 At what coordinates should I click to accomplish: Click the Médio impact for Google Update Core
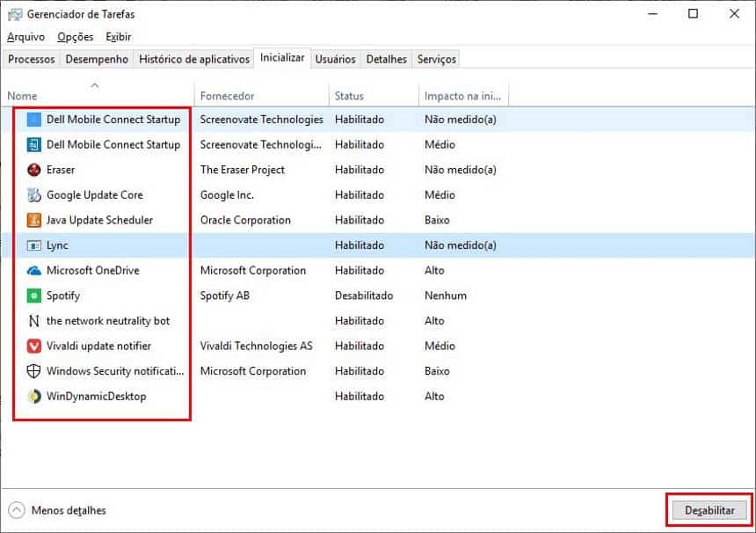[x=440, y=195]
